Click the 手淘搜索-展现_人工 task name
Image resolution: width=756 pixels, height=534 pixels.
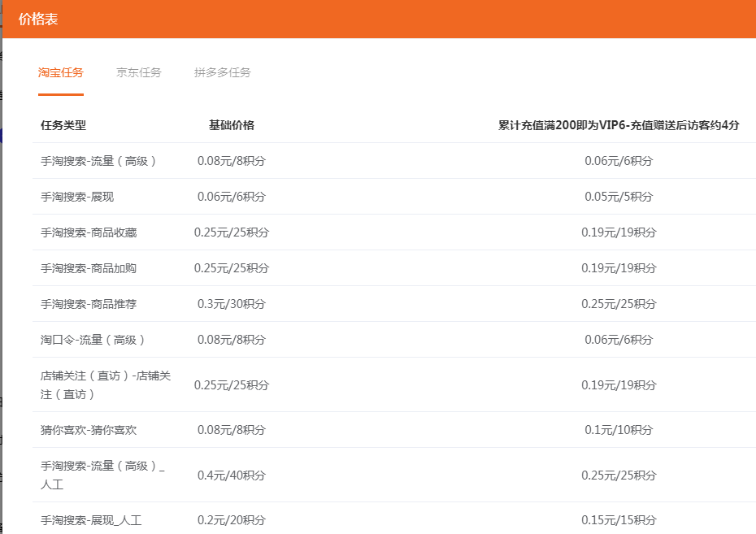click(x=91, y=520)
